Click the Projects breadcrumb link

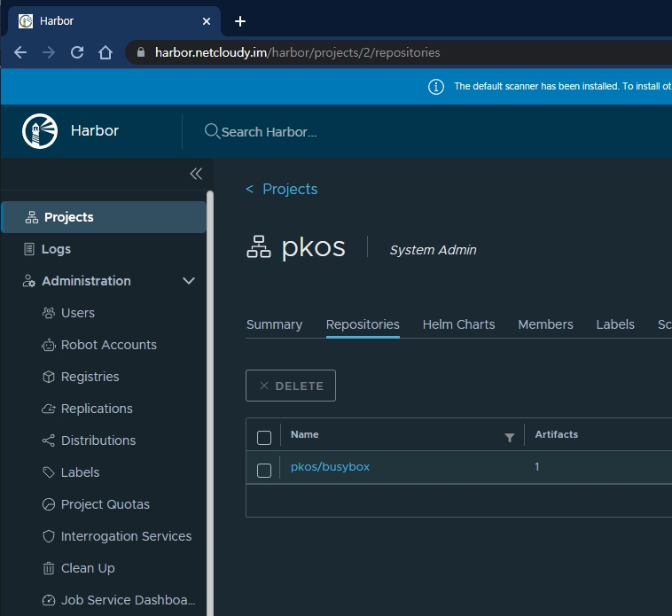[290, 189]
